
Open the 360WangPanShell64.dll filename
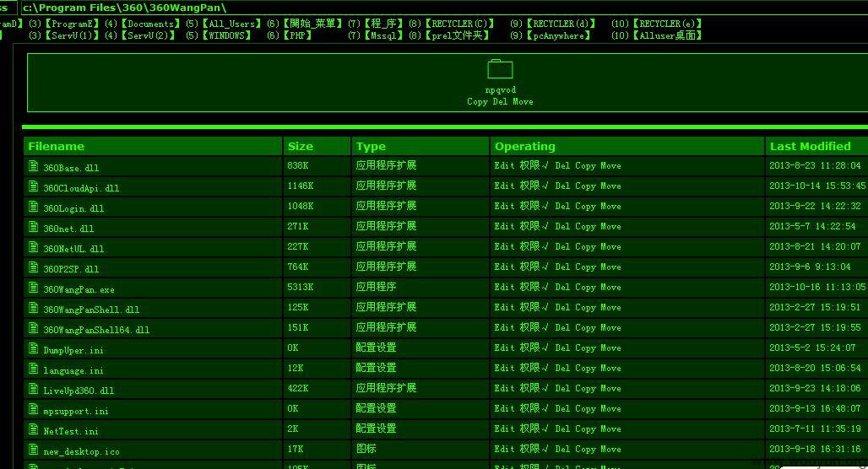click(x=96, y=330)
